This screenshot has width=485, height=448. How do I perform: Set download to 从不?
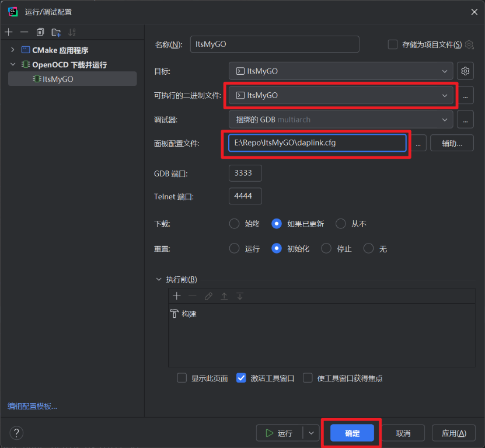pyautogui.click(x=341, y=224)
